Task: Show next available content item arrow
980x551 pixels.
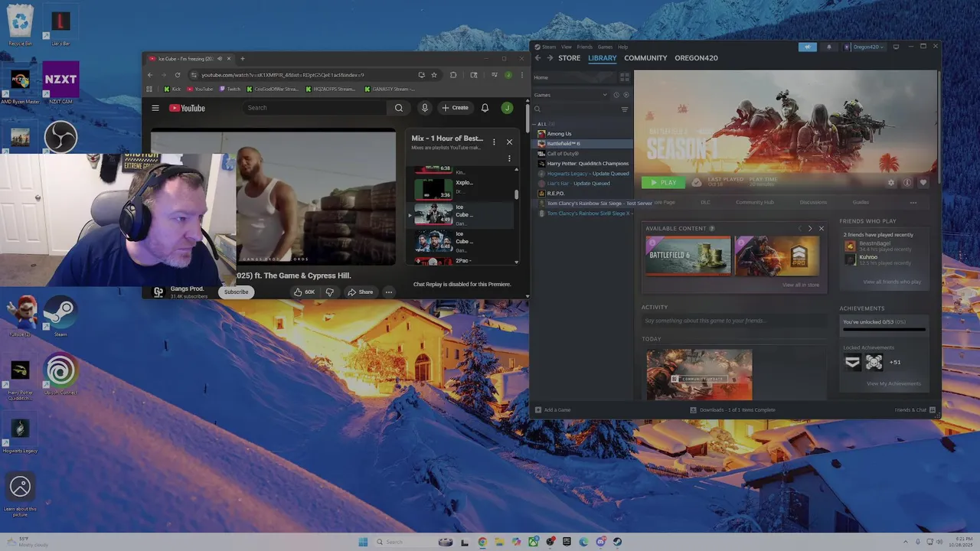Action: click(810, 229)
